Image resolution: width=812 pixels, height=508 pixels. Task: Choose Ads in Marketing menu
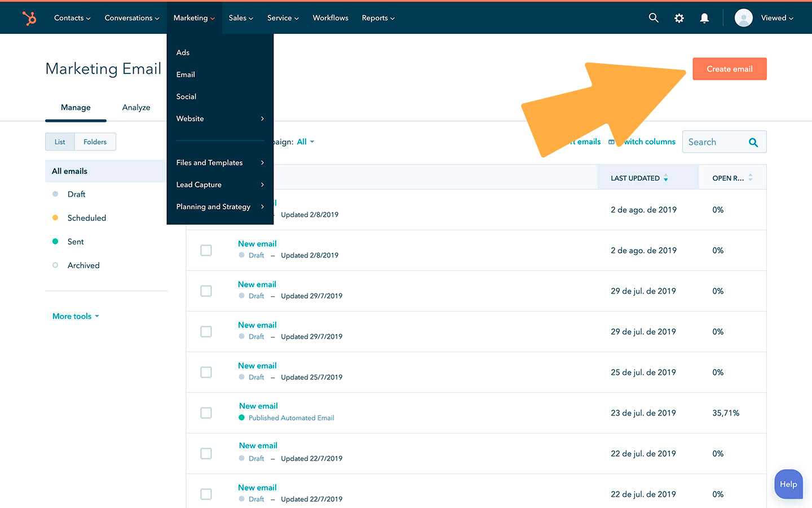point(183,52)
